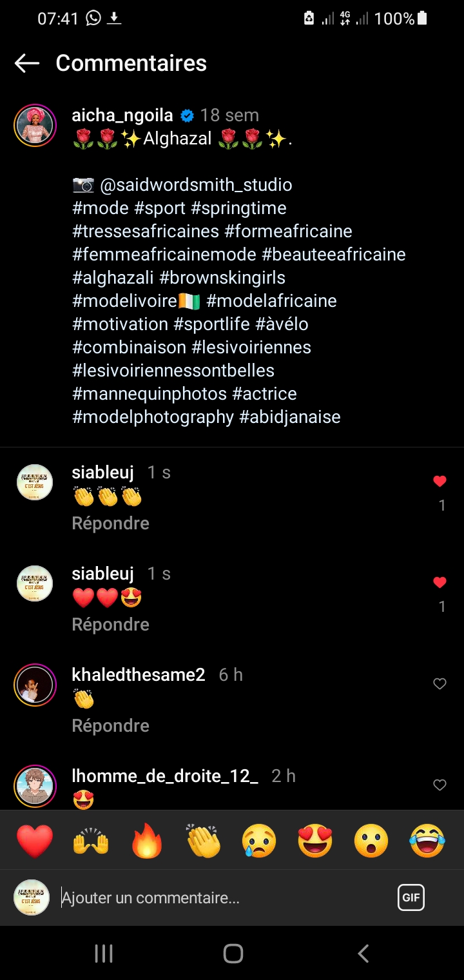The image size is (464, 980).
Task: Insert the surprised face emoji reaction
Action: (371, 841)
